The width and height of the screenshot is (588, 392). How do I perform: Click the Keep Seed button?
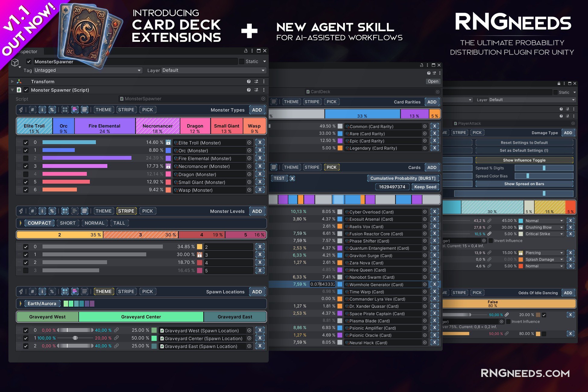425,187
